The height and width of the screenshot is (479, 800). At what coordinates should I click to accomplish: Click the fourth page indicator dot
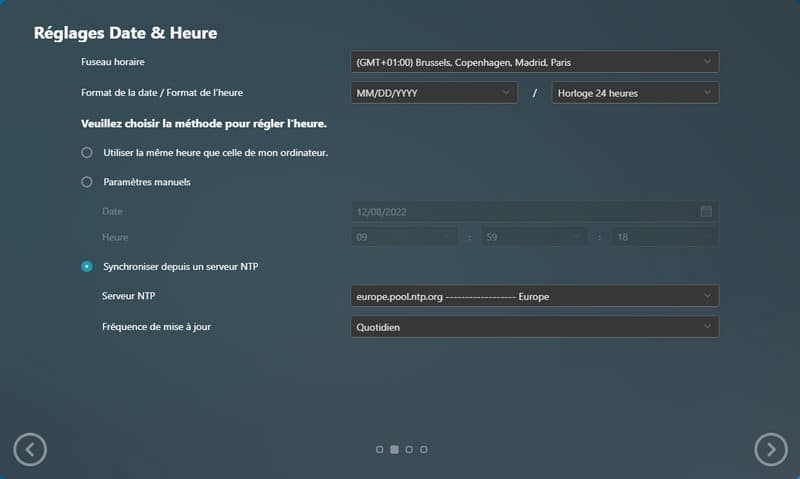(x=424, y=450)
